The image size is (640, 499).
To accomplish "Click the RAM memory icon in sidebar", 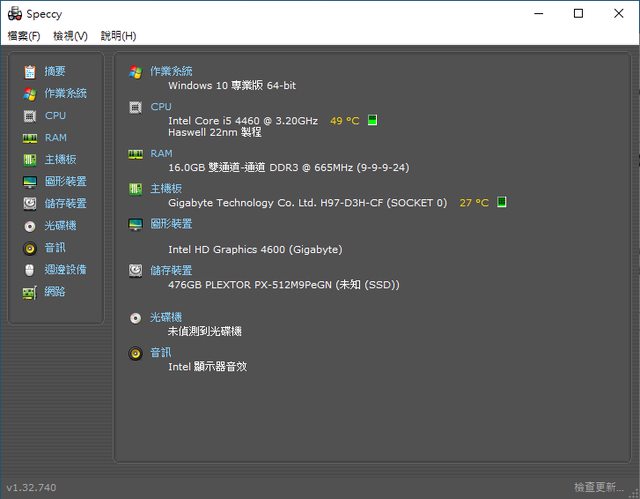I will pos(29,137).
